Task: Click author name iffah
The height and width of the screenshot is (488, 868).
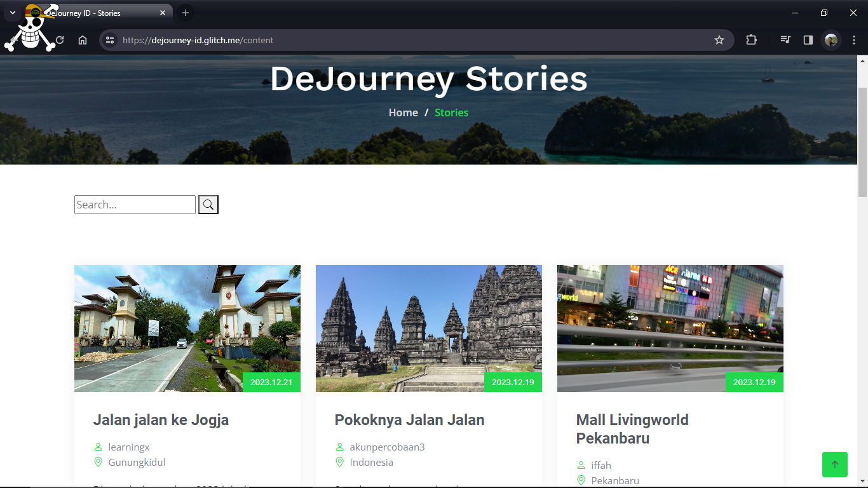Action: (601, 466)
